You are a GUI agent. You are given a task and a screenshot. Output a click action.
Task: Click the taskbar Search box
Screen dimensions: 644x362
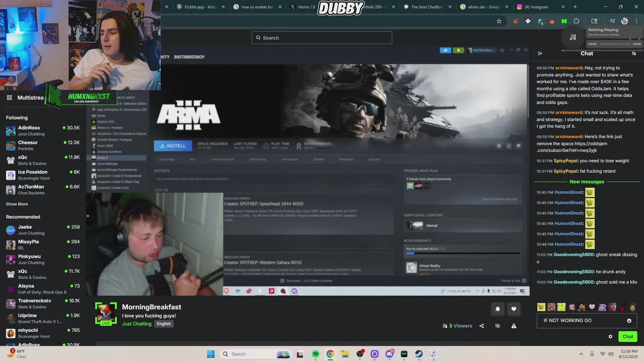(256, 354)
